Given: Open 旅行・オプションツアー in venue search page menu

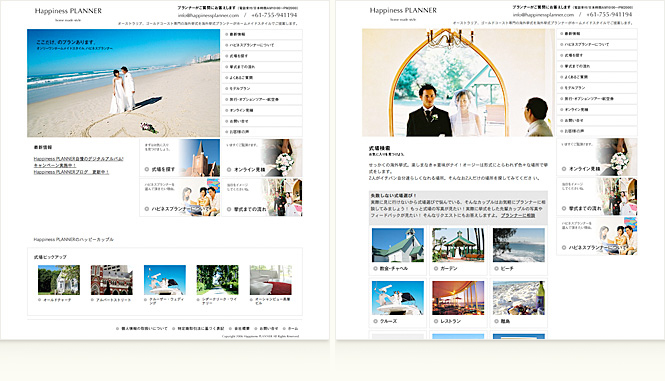Looking at the screenshot, I should pos(597,99).
